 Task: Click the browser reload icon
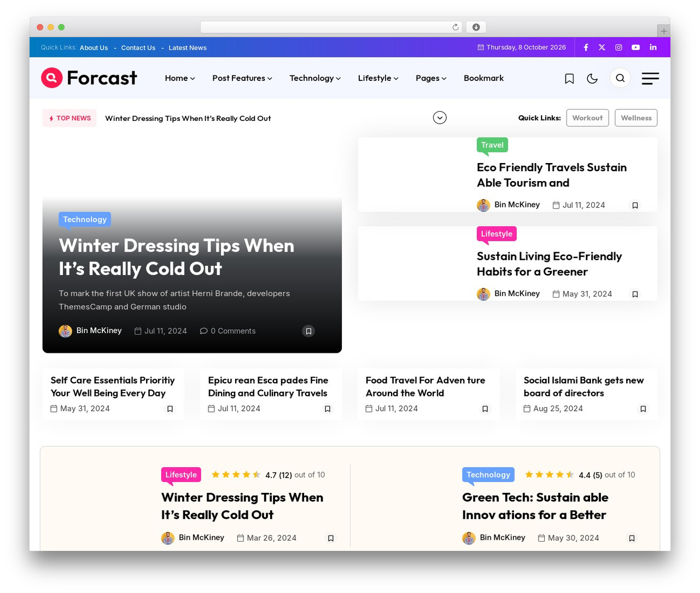pyautogui.click(x=456, y=27)
